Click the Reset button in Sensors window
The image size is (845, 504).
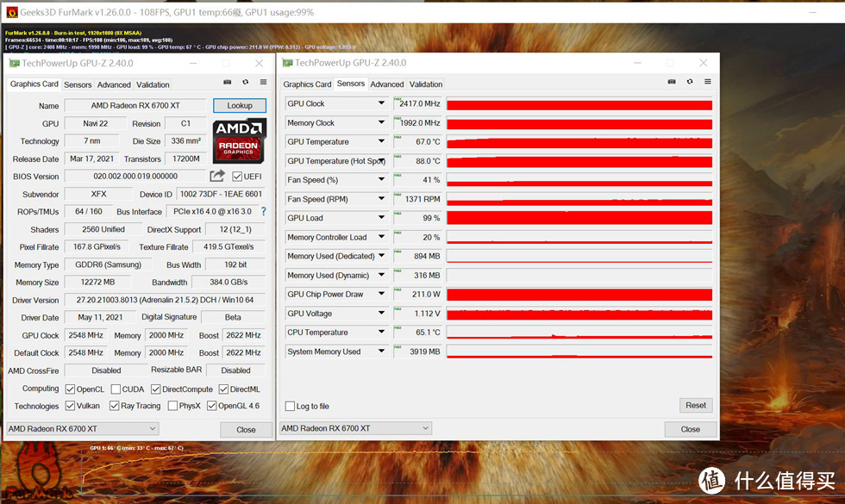(x=696, y=405)
